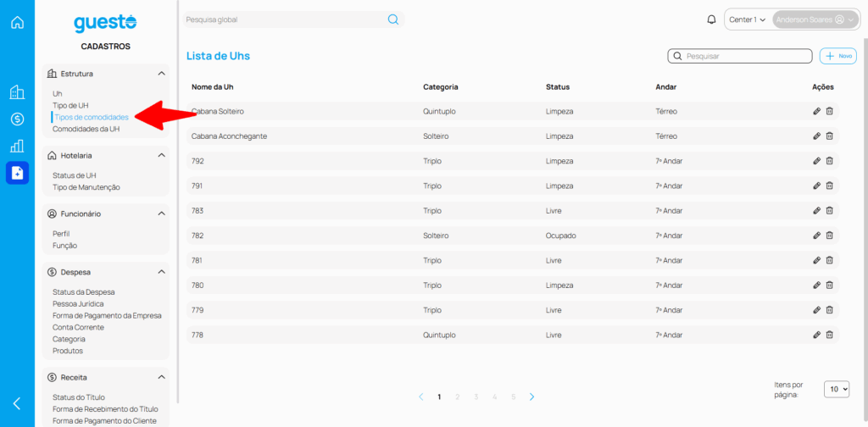Collapse the Hotelaria section
Viewport: 868px width, 427px height.
[161, 156]
